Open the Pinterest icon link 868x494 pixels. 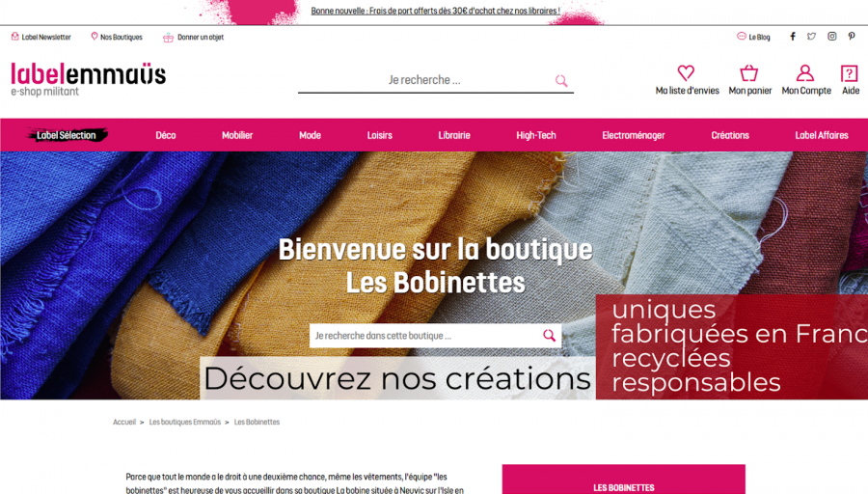[x=852, y=37]
